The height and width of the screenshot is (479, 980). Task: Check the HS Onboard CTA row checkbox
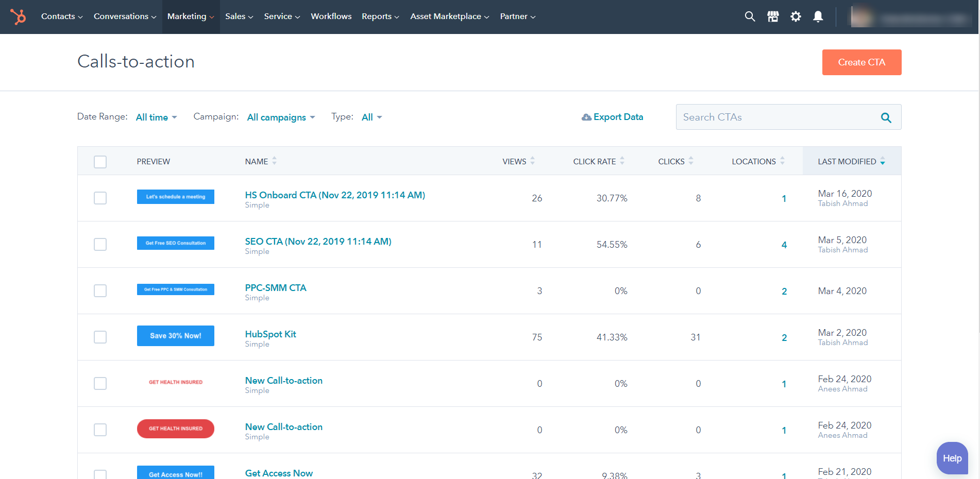pyautogui.click(x=100, y=198)
